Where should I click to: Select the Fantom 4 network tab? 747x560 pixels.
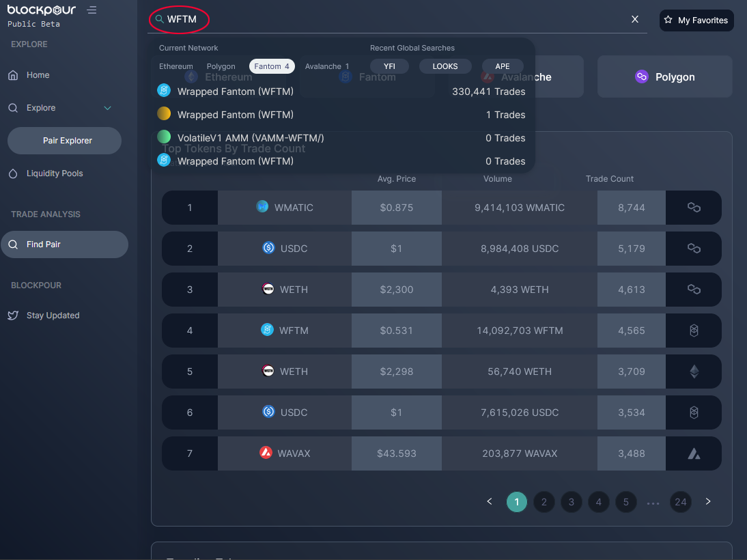click(272, 66)
